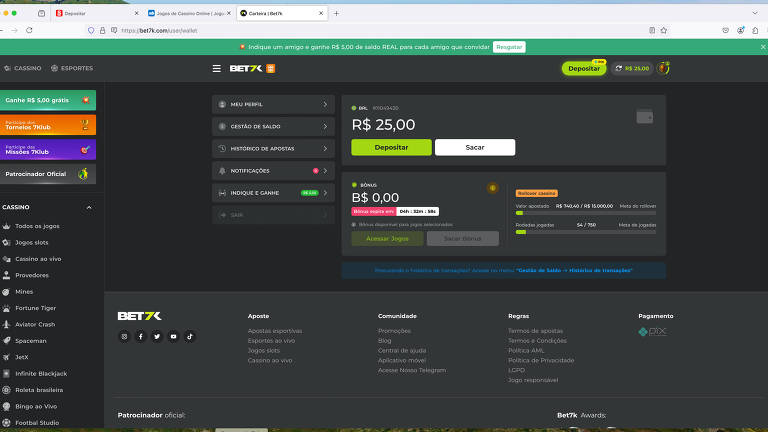
Task: Click the header Depositar button
Action: tap(584, 69)
